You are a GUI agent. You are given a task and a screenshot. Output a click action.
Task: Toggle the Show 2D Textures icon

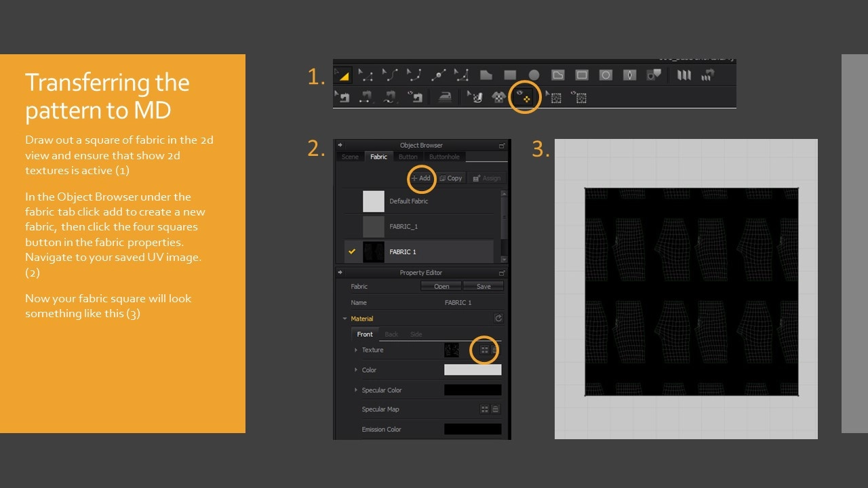click(x=525, y=98)
